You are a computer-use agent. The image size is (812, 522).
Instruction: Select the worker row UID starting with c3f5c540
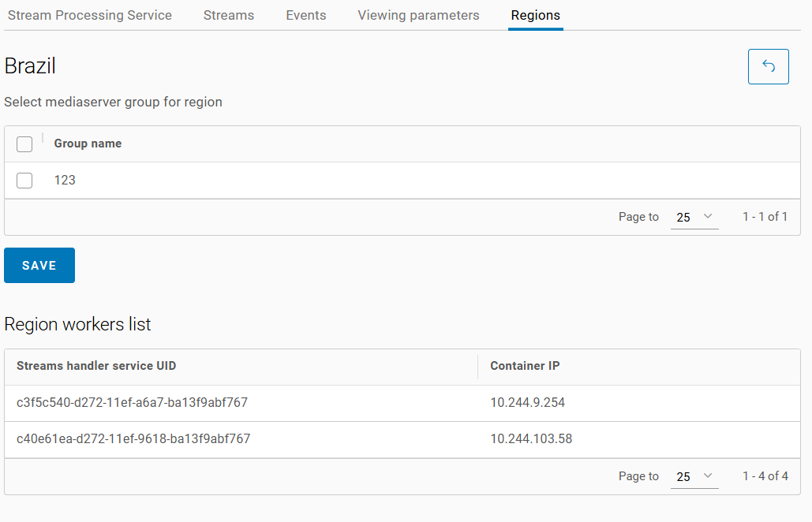tap(132, 403)
